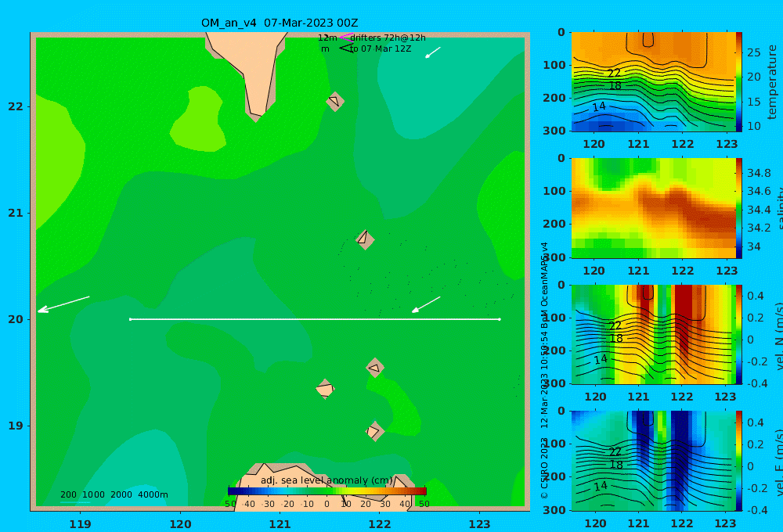Click the '34' tick on the salinity colorbar

754,246
